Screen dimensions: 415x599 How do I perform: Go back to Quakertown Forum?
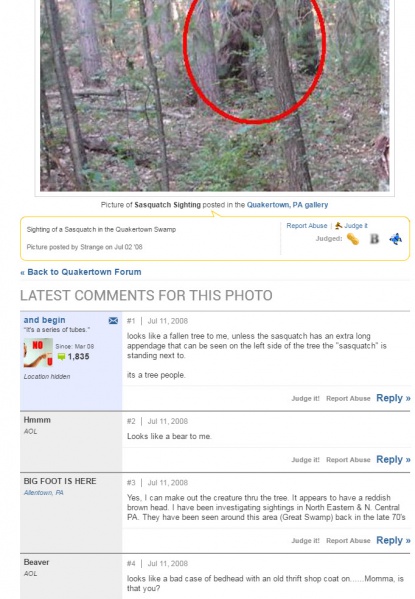[81, 272]
